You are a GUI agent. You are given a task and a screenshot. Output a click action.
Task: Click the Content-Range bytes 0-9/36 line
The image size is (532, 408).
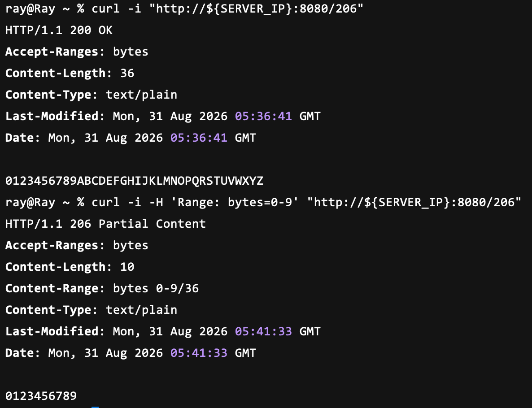pos(102,288)
